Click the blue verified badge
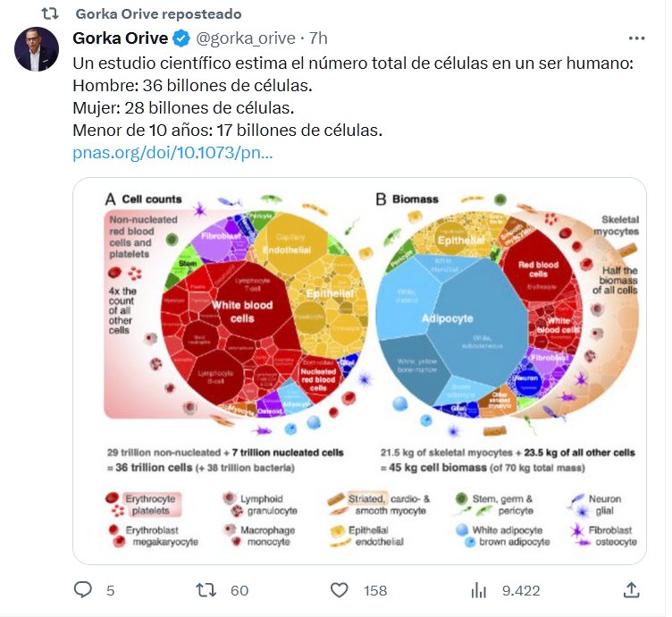Viewport: 672px width, 617px height. pos(181,38)
